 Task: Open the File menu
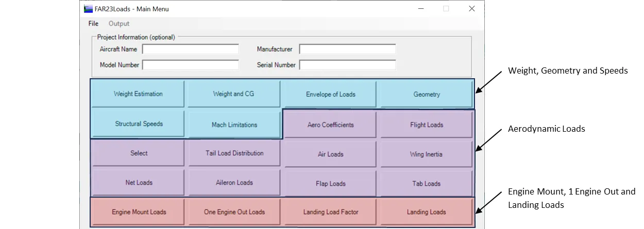pyautogui.click(x=93, y=24)
